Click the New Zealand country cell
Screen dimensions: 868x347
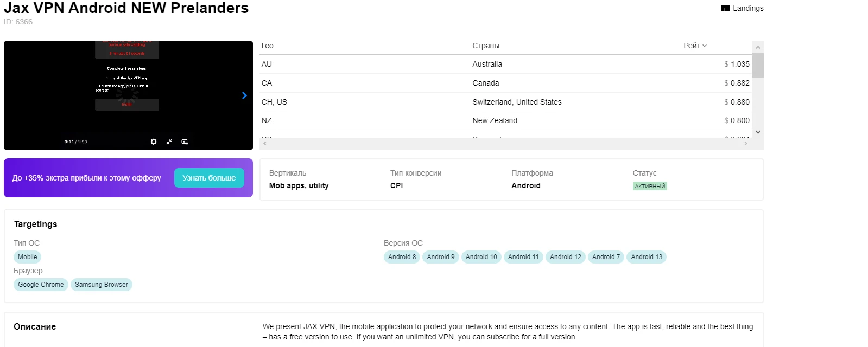[x=495, y=120]
